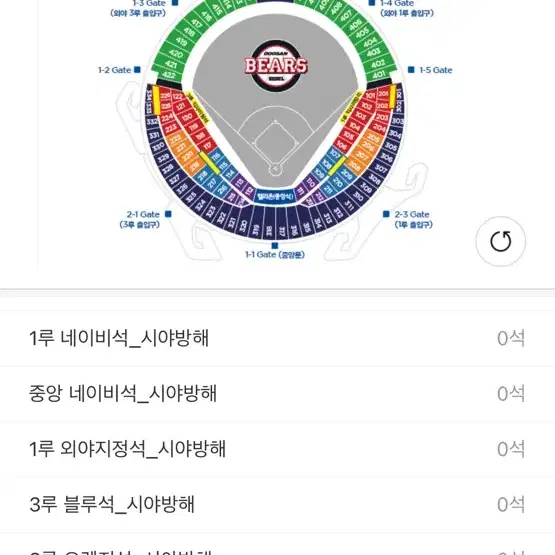Select red section 120 on map
Viewport: 555px width, 555px height.
coord(186,117)
